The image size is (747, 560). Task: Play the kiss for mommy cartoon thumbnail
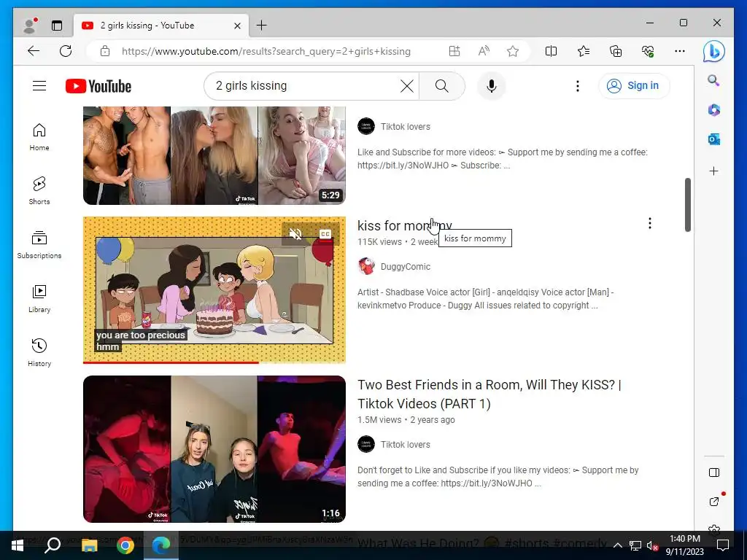214,290
